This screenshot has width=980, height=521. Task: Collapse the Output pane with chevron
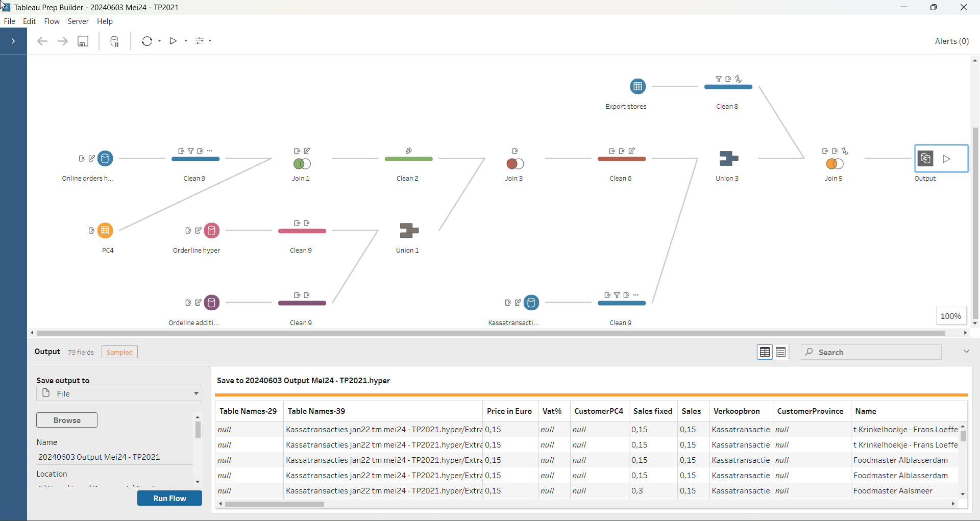(x=966, y=352)
